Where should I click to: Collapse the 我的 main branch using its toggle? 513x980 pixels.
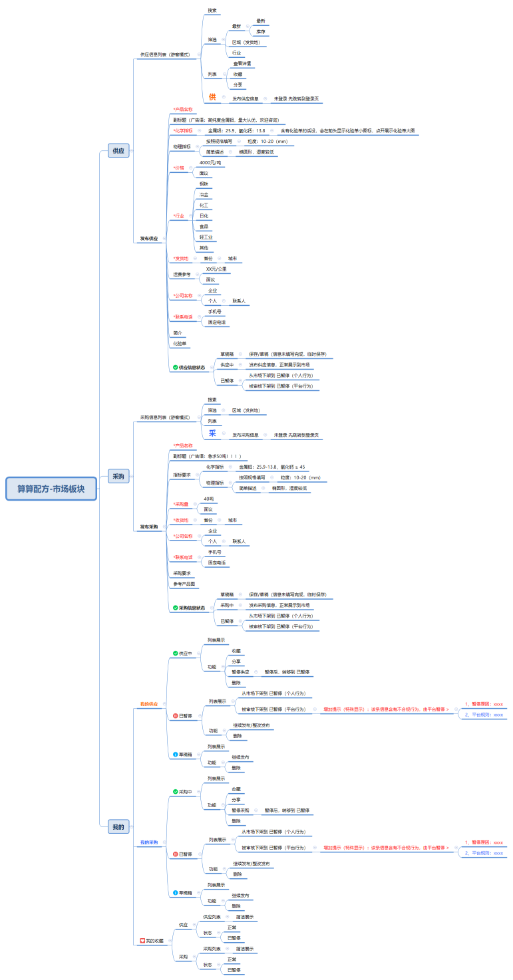(x=132, y=827)
